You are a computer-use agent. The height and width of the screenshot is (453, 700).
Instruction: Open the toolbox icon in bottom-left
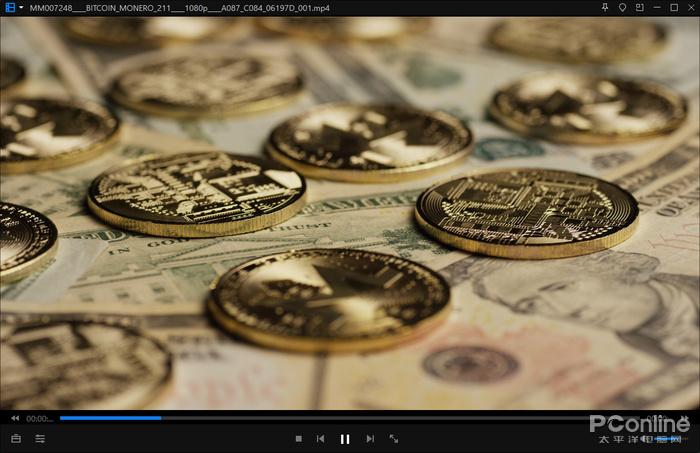[16, 439]
